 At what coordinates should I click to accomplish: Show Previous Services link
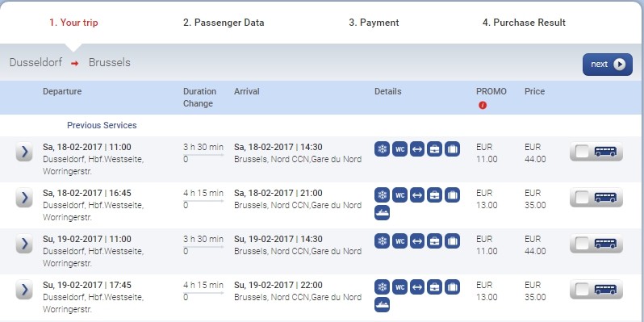point(102,125)
